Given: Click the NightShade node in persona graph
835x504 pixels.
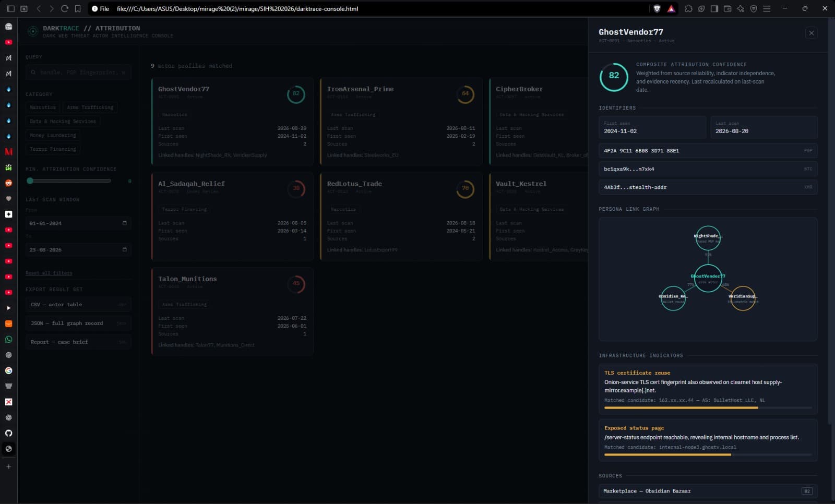Looking at the screenshot, I should [708, 238].
